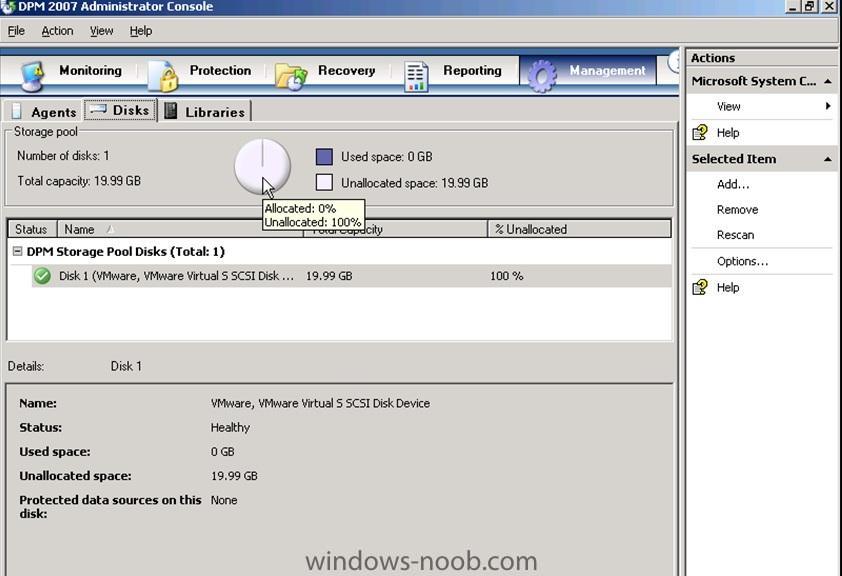
Task: Collapse DPM Storage Pool Disks group
Action: coord(17,251)
